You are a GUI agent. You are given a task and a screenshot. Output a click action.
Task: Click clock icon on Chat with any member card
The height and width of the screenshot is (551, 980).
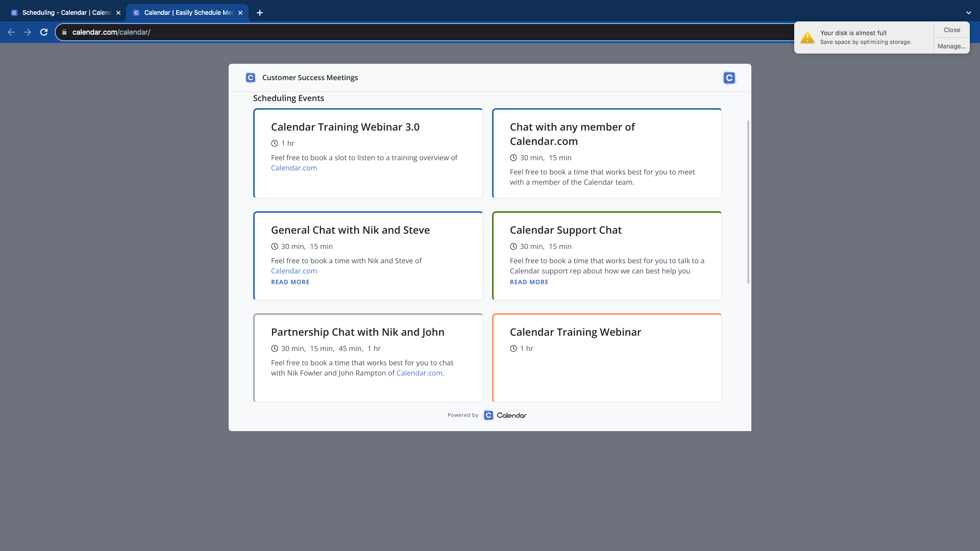(513, 158)
